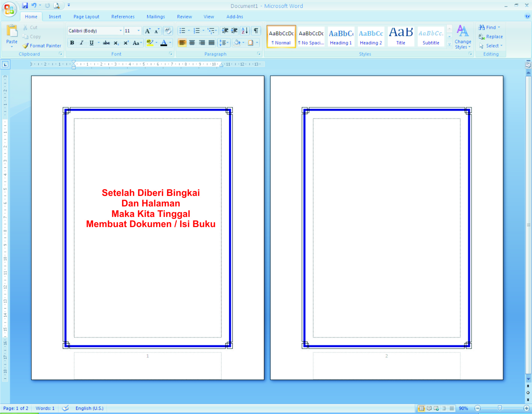This screenshot has height=414, width=532.
Task: Switch to Full Screen Reading view
Action: click(x=429, y=408)
